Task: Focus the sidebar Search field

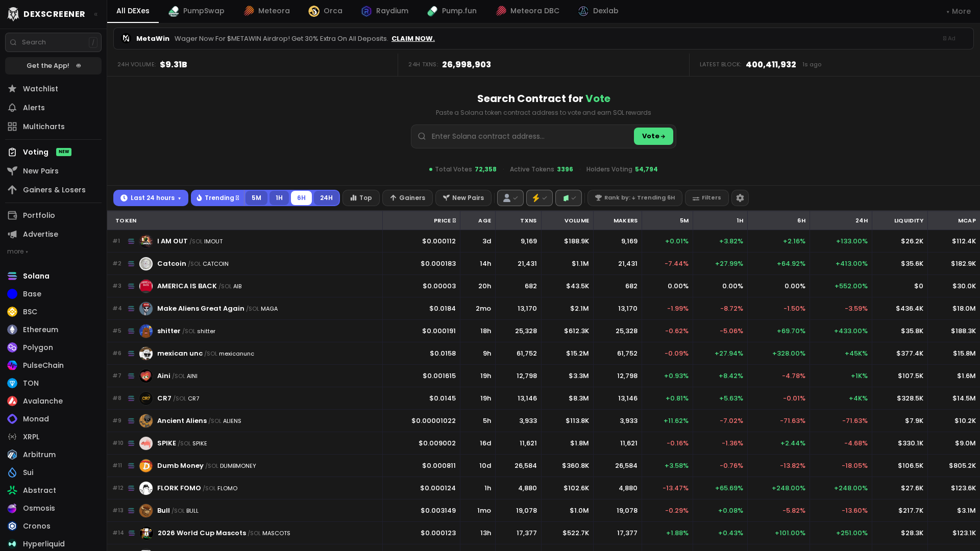Action: coord(53,42)
